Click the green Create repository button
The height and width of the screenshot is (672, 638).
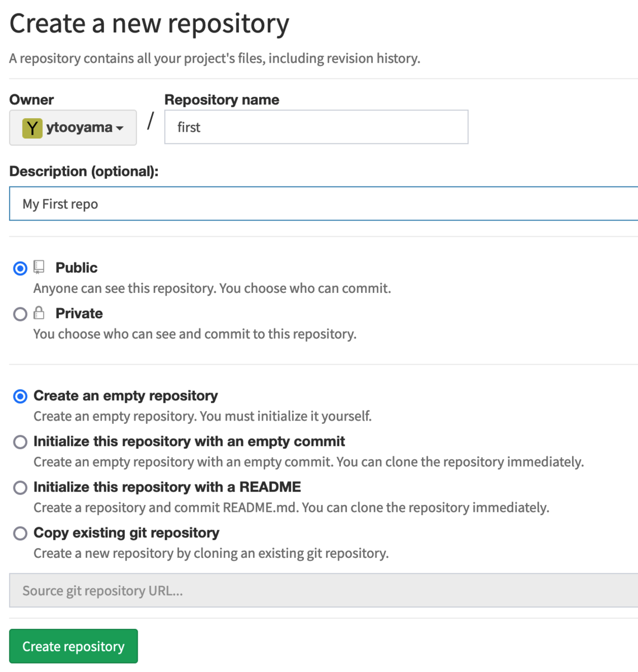(x=73, y=646)
